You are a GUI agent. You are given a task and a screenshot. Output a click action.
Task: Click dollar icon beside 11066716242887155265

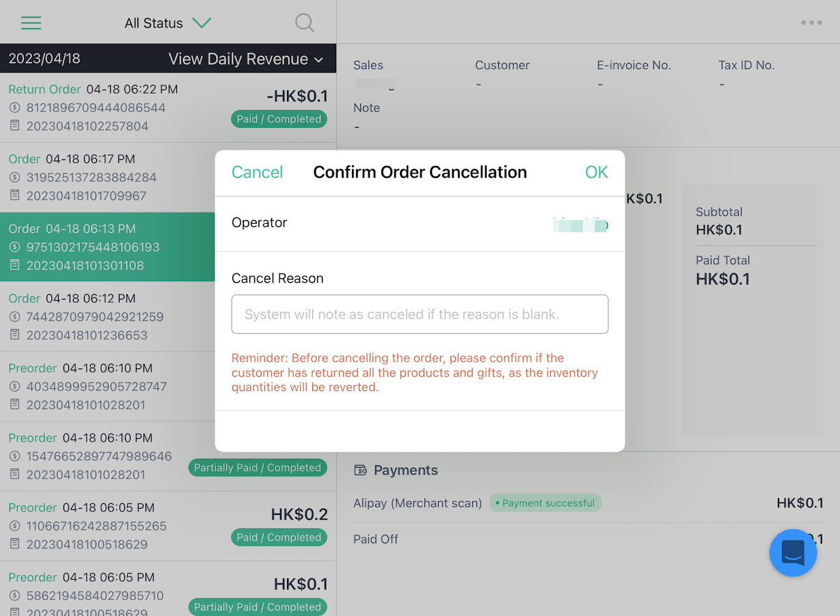(15, 526)
